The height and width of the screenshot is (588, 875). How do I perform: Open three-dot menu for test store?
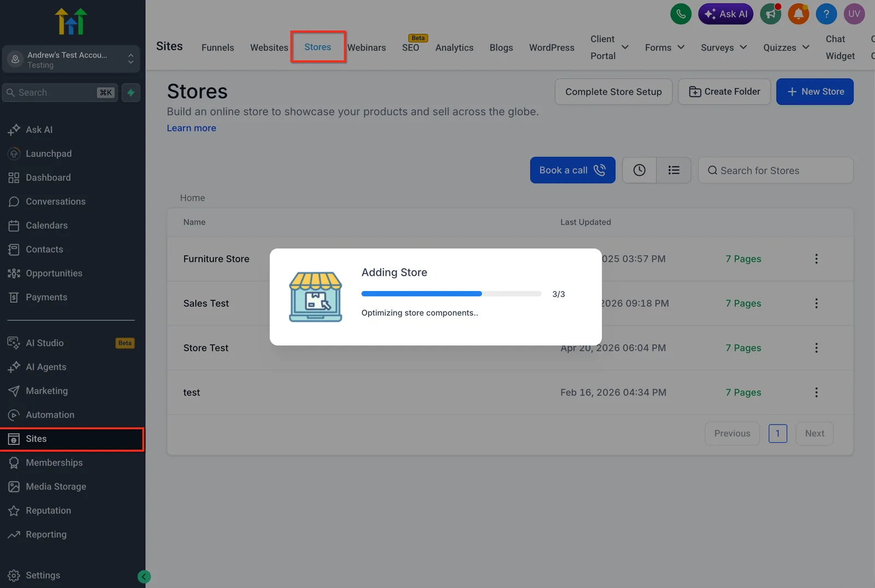tap(816, 392)
